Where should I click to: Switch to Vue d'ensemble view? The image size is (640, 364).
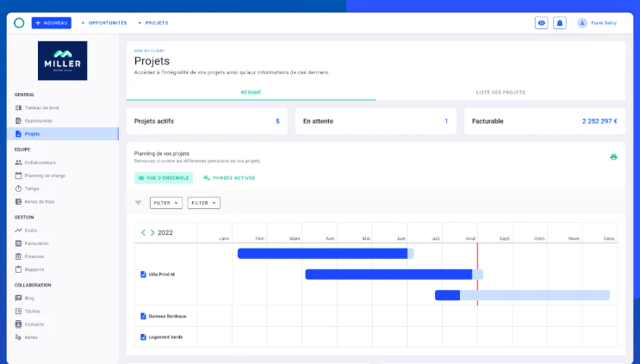[x=164, y=178]
